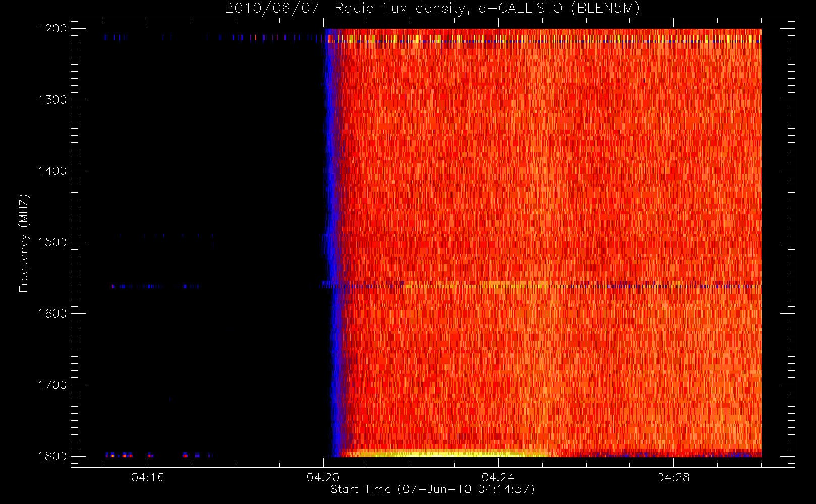
Task: Select the 1300 frequency tick label
Action: click(52, 100)
